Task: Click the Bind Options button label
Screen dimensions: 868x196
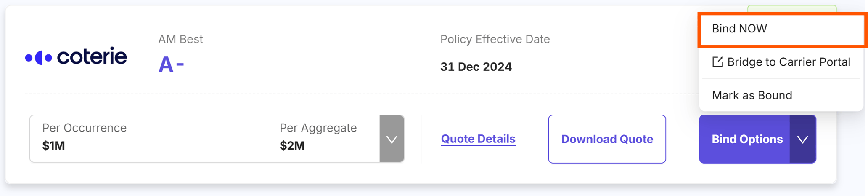Action: pyautogui.click(x=747, y=139)
